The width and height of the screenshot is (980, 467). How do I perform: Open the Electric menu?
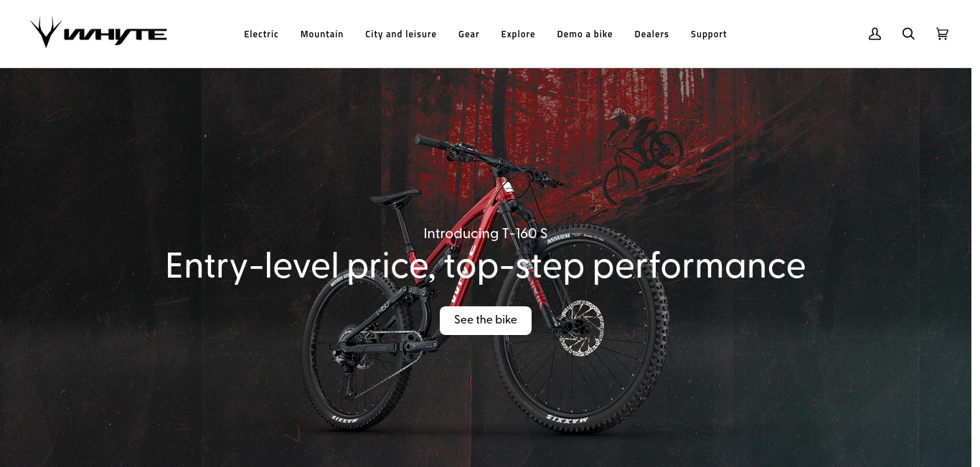261,34
